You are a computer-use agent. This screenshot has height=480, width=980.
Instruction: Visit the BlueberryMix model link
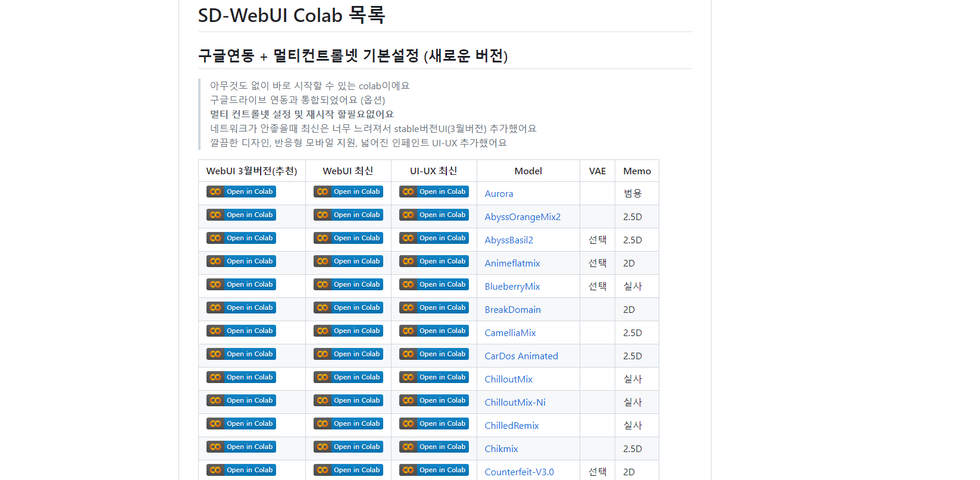tap(512, 286)
